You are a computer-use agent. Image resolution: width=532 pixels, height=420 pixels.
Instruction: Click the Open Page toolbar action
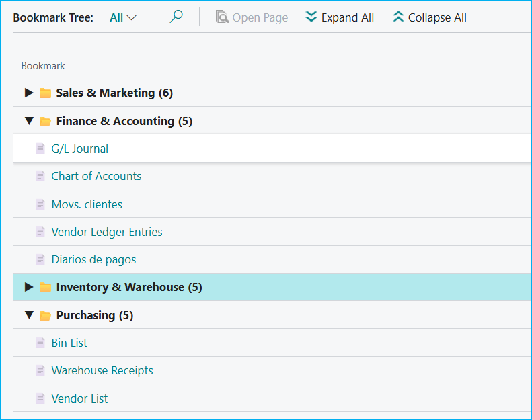[x=252, y=17]
